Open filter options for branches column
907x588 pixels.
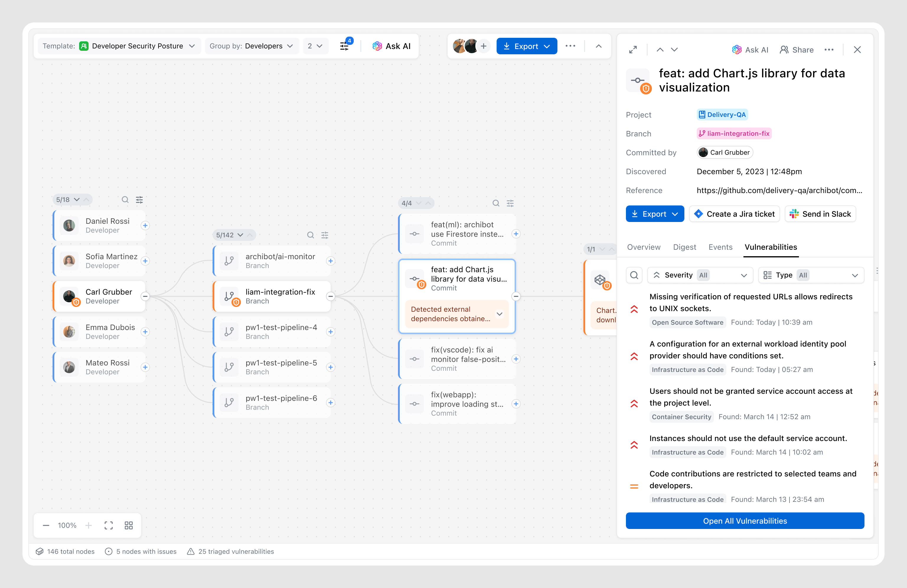(x=325, y=235)
